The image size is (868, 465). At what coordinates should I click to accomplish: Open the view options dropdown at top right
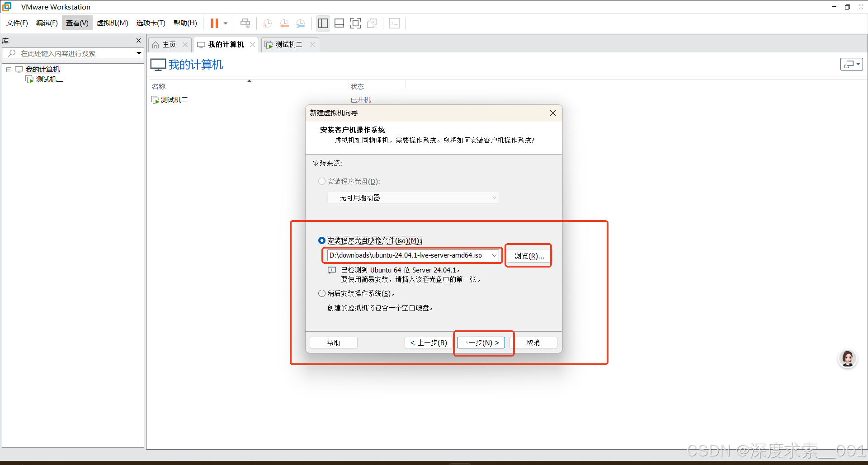(x=852, y=64)
